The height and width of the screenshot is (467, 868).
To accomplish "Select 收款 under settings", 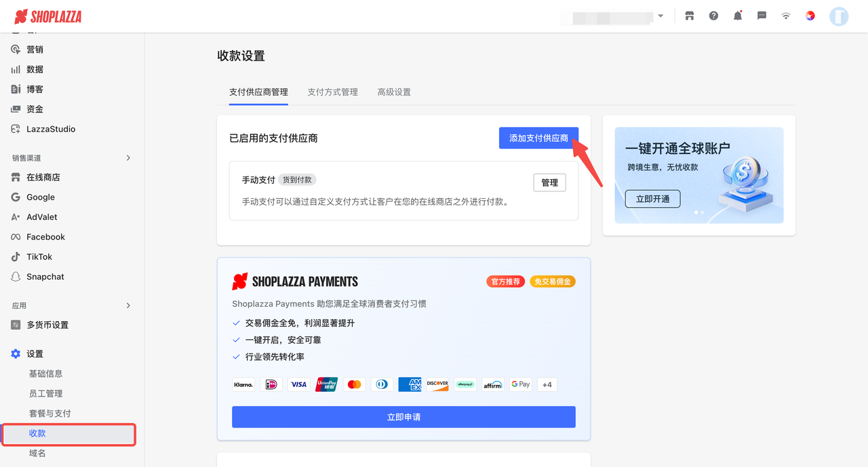I will click(x=69, y=433).
